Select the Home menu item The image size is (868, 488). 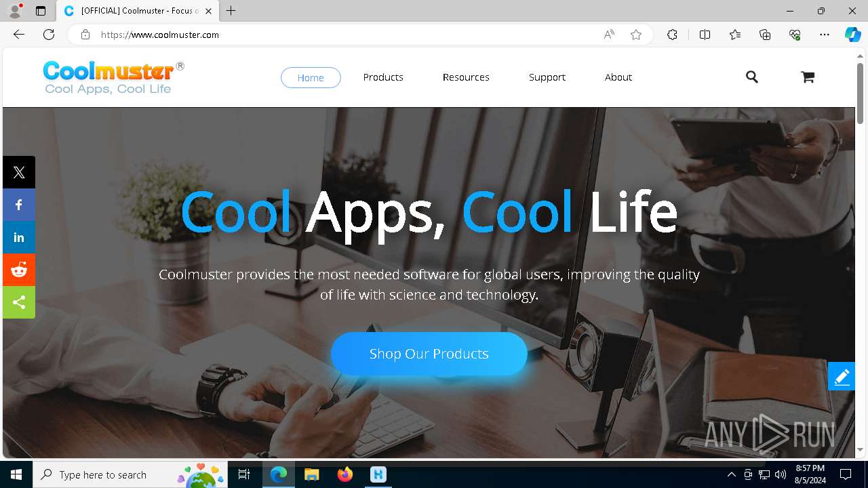click(x=311, y=77)
